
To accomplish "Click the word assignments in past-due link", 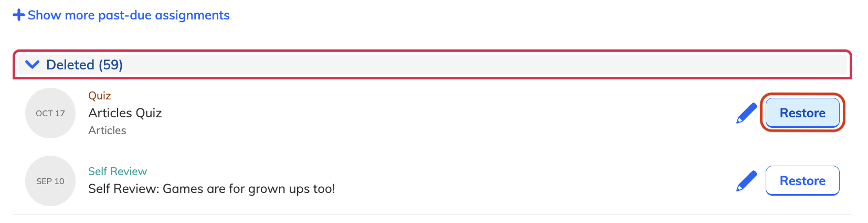I will click(x=192, y=16).
